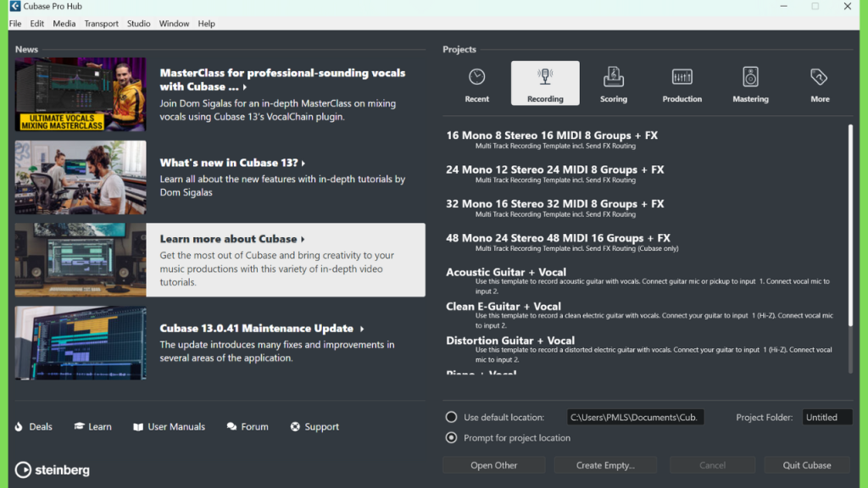This screenshot has height=488, width=868.
Task: Minimize the Cubase Pro Hub window
Action: click(783, 6)
